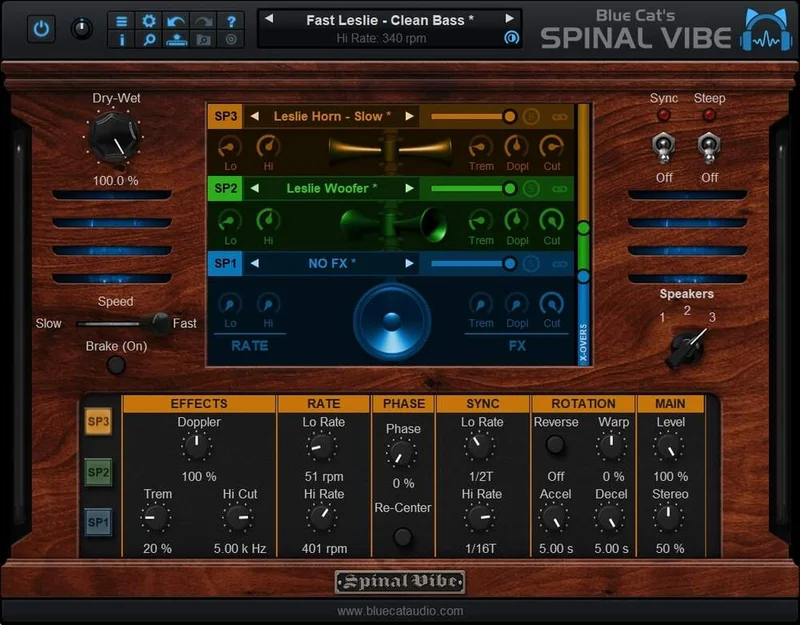Image resolution: width=800 pixels, height=625 pixels.
Task: Click the Blue Cat headphones logo
Action: 766,30
